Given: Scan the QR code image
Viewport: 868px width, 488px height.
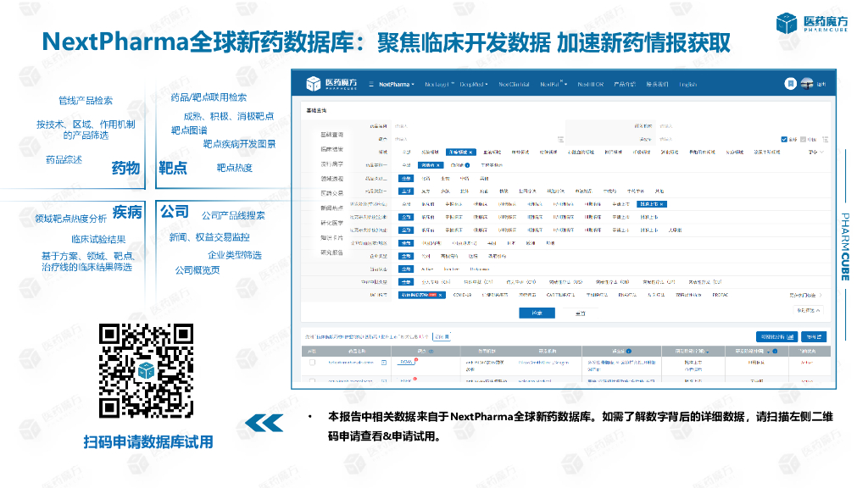Looking at the screenshot, I should [147, 371].
